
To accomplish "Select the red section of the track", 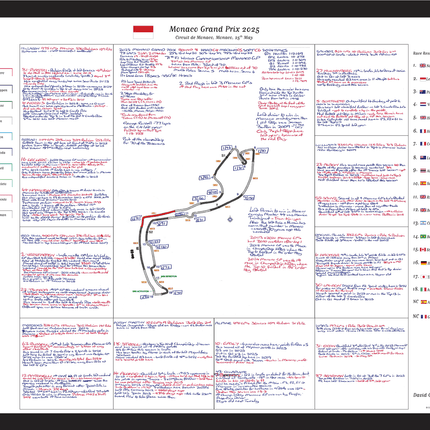I will coord(158,216).
